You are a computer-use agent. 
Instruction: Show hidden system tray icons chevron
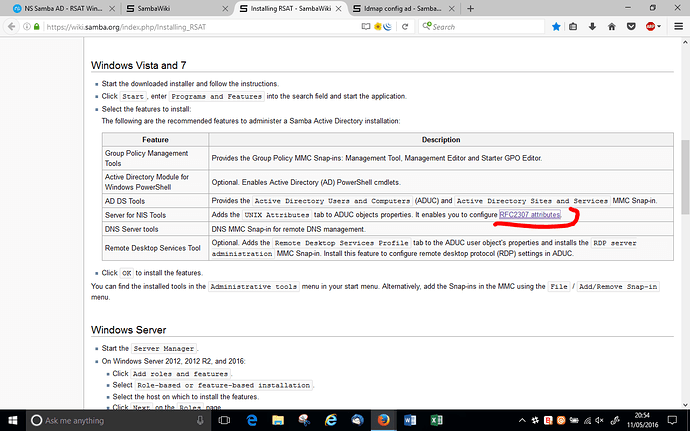522,420
